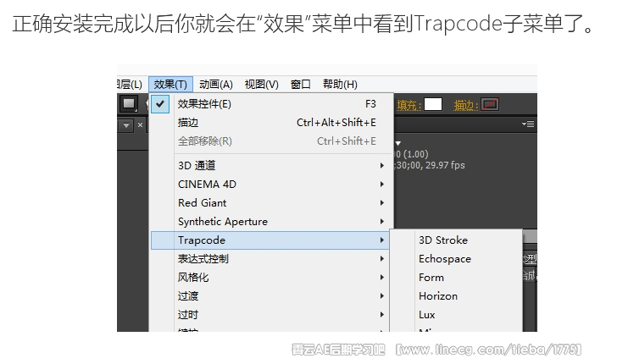
Task: Select Form effect
Action: (456, 278)
